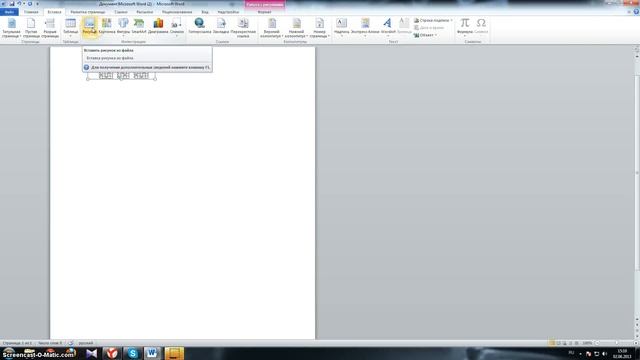
Task: Click the language (русский) indicator in the status bar
Action: coord(86,343)
